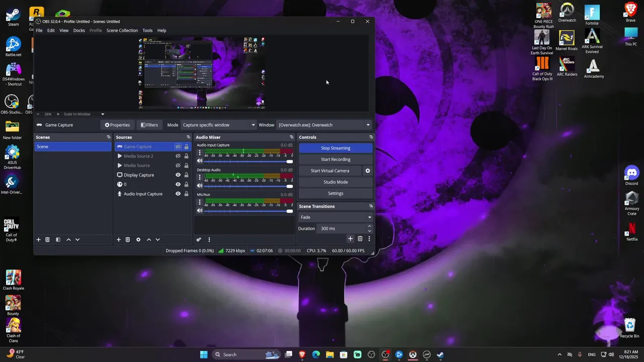644x362 pixels.
Task: Open transition properties three-dot menu
Action: (369, 239)
